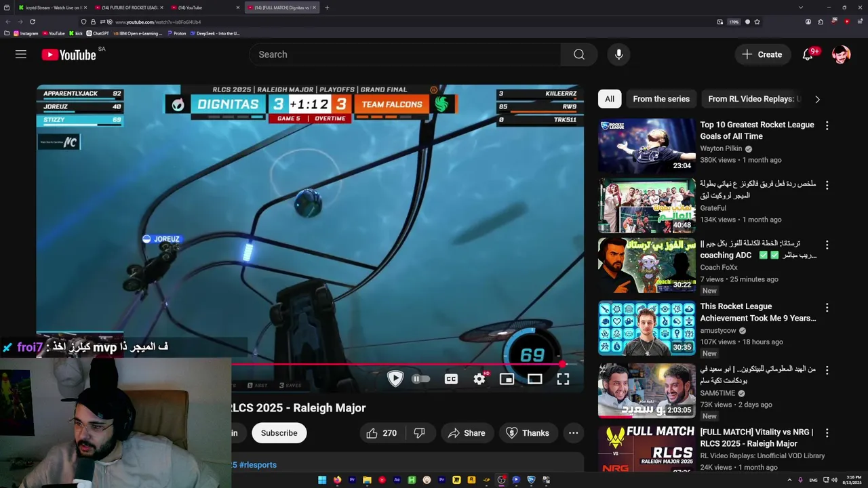This screenshot has width=868, height=488.
Task: Open player settings gear
Action: click(x=479, y=379)
